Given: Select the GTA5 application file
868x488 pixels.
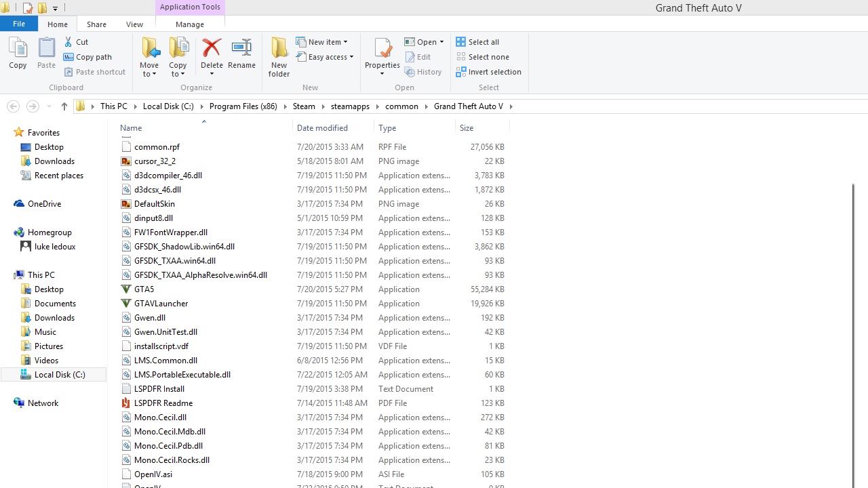Looking at the screenshot, I should coord(144,289).
